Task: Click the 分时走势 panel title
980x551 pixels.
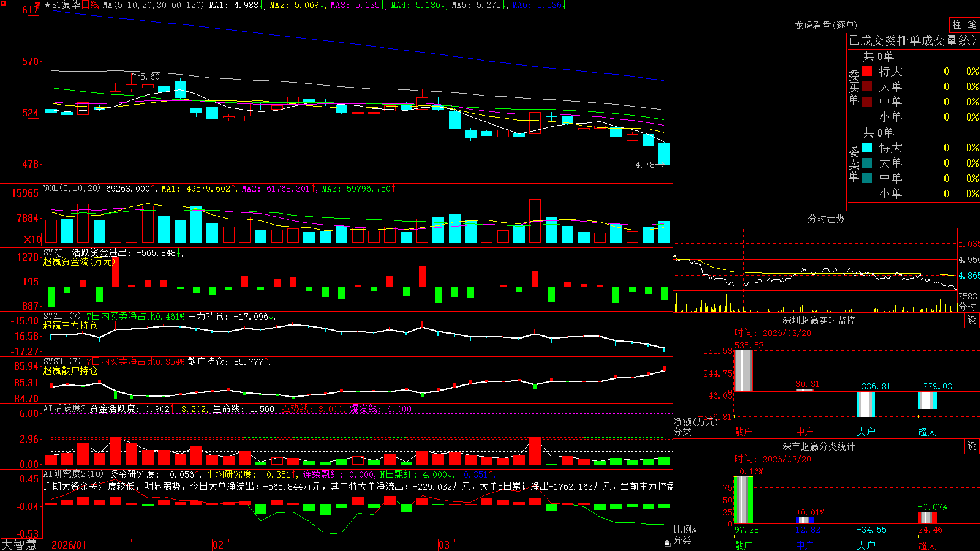Action: (x=826, y=219)
